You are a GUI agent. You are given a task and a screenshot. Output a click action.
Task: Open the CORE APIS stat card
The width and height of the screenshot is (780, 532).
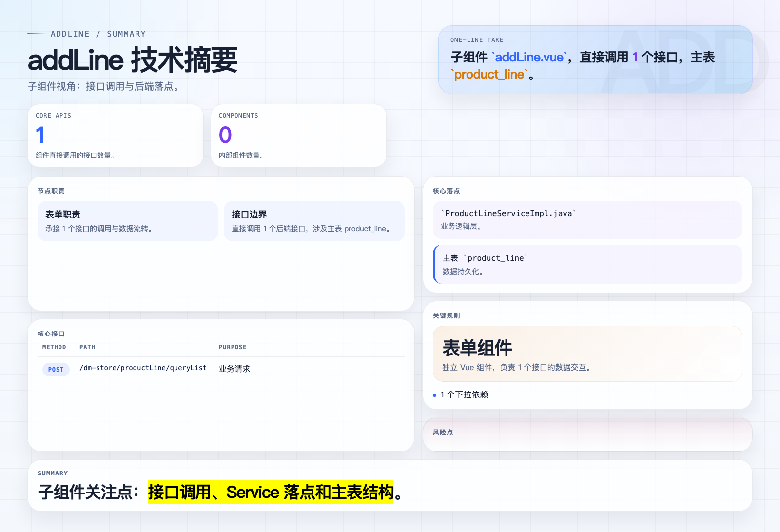(x=116, y=136)
